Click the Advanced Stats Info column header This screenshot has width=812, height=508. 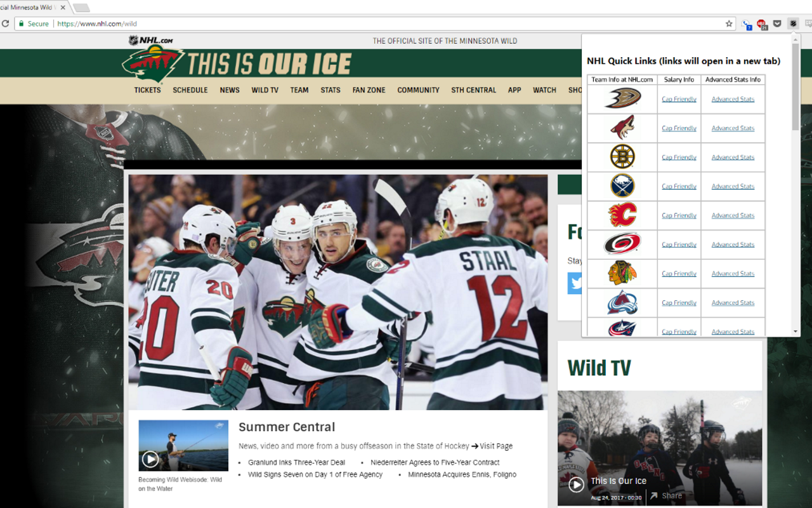click(x=733, y=79)
